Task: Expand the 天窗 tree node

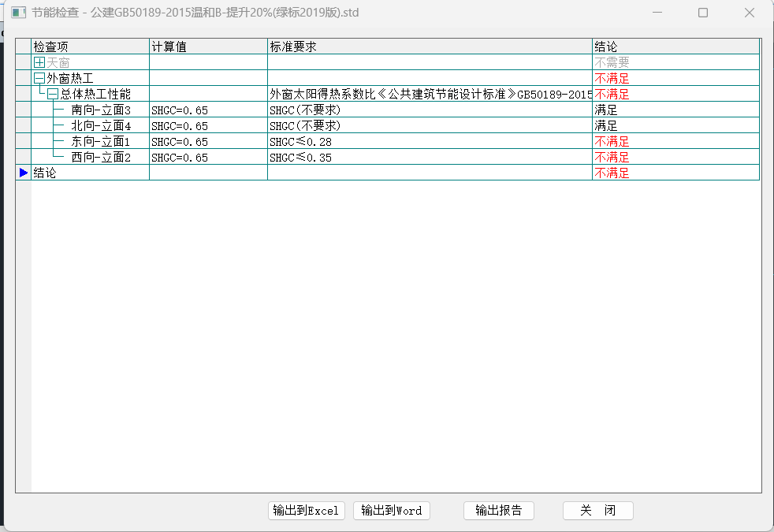Action: (39, 62)
